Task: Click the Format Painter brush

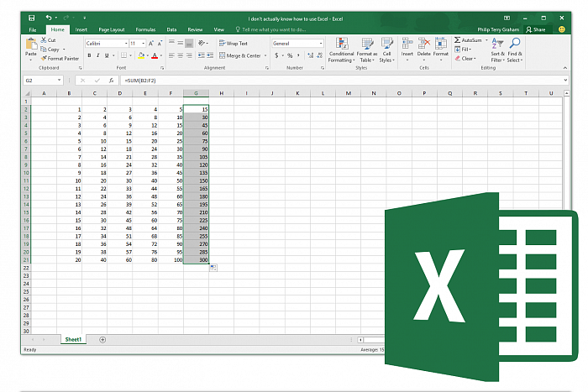Action: tap(44, 59)
